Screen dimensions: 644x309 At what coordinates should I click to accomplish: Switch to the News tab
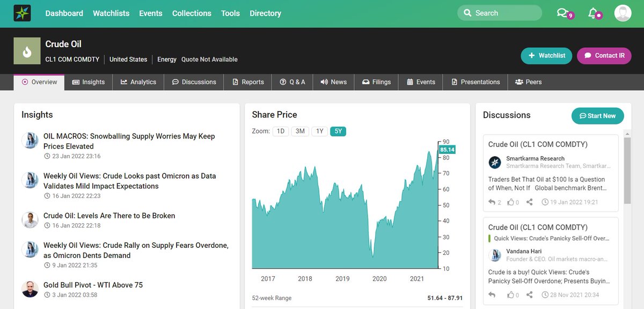(334, 82)
